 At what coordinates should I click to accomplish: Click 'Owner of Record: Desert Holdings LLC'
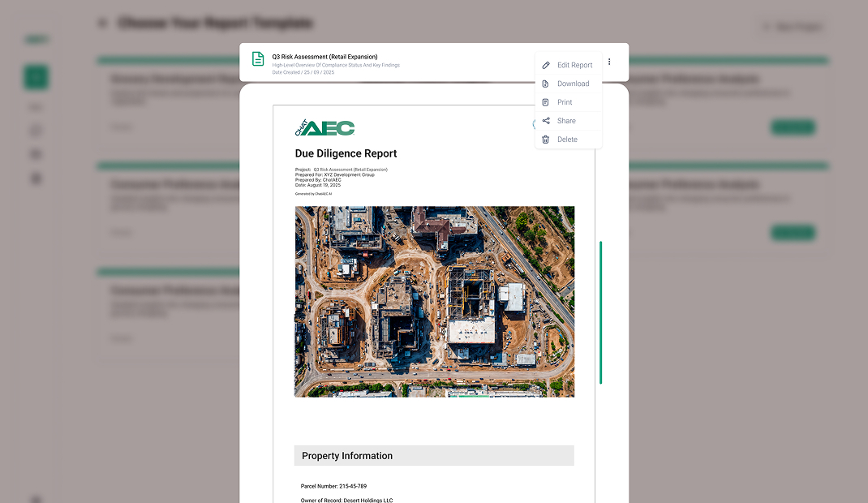(347, 500)
